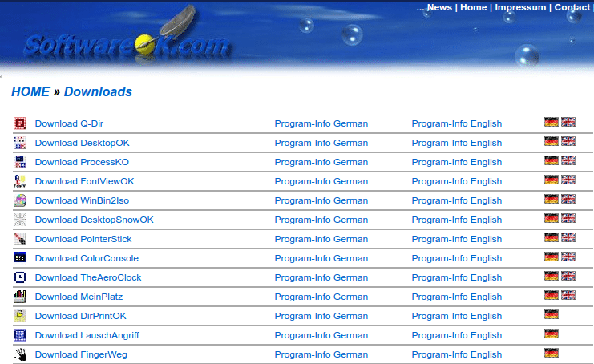594x364 pixels.
Task: Click the UK flag in ProcessKO row
Action: click(x=568, y=160)
